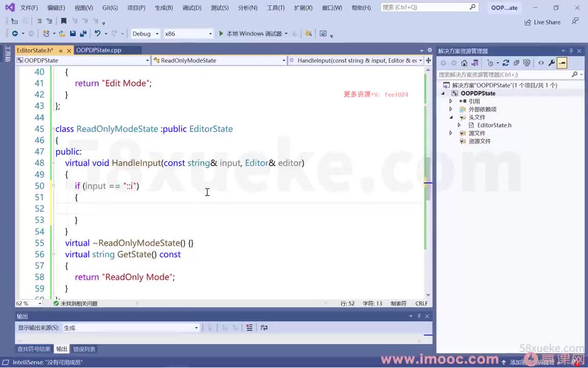Screen dimensions: 588x368
Task: Click the split editor icon above scrollbar
Action: pos(428,60)
